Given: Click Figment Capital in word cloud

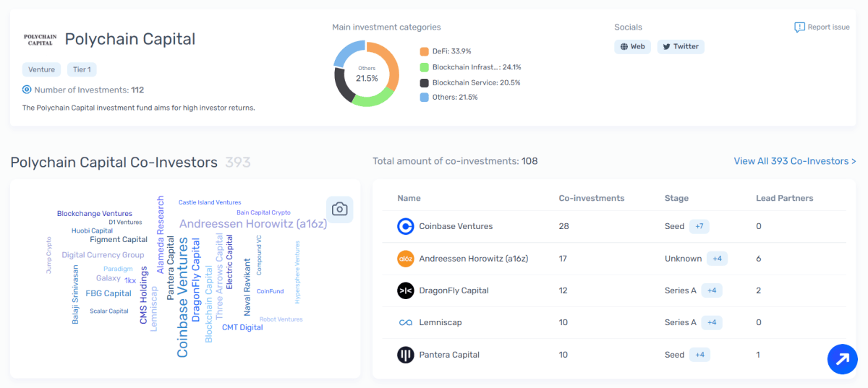Looking at the screenshot, I should coord(119,239).
